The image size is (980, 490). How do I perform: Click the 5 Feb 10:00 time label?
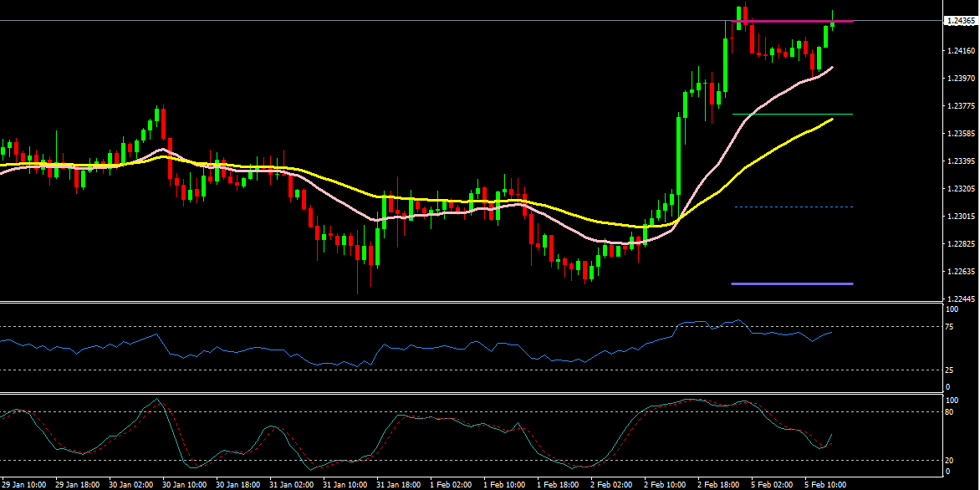pos(824,484)
